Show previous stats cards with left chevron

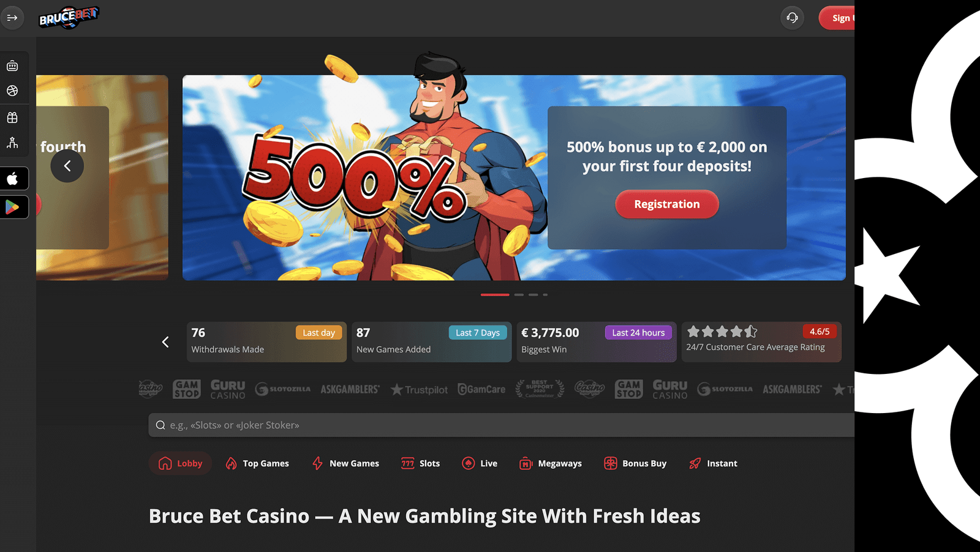click(x=165, y=342)
